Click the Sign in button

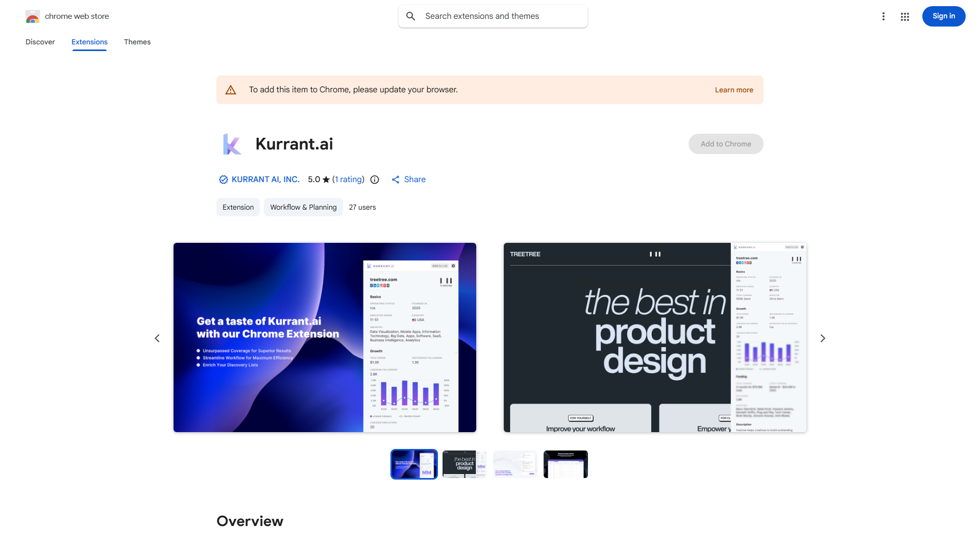(x=943, y=16)
